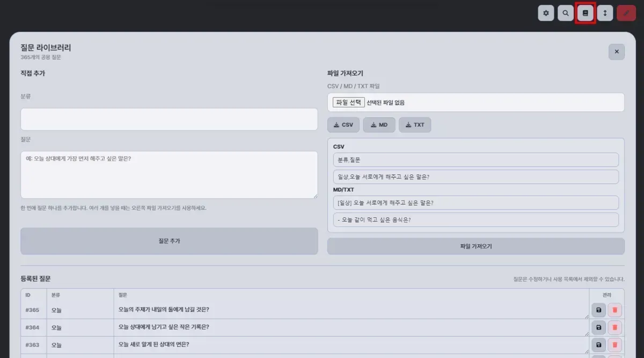Click the 365개의 공용 질문 subtitle
This screenshot has width=644, height=358.
pos(41,57)
